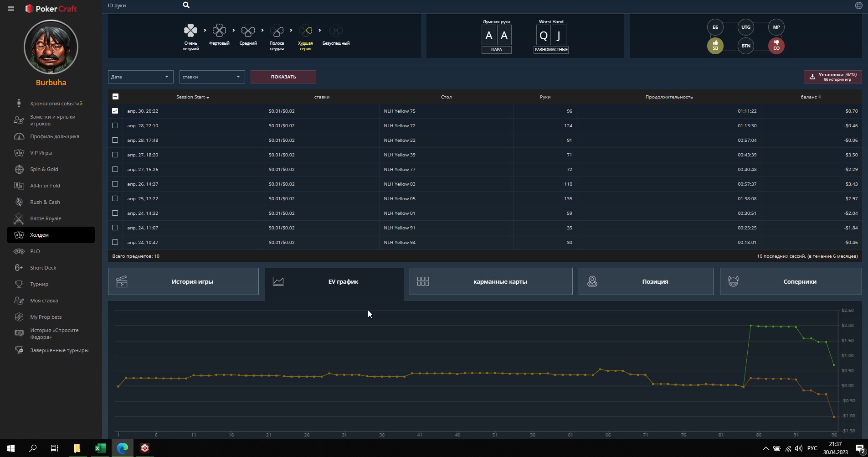
Task: Click the BTN position circle
Action: (x=746, y=46)
